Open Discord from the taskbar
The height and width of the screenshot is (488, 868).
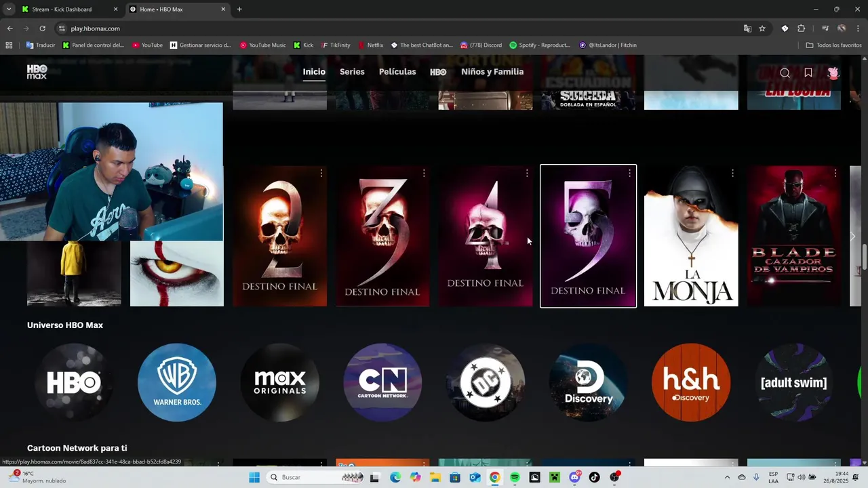(575, 477)
